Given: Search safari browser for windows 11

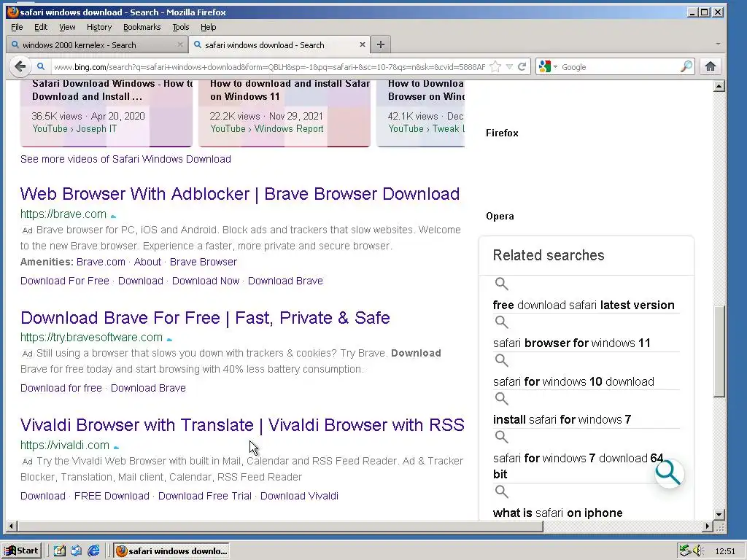Looking at the screenshot, I should [x=571, y=343].
